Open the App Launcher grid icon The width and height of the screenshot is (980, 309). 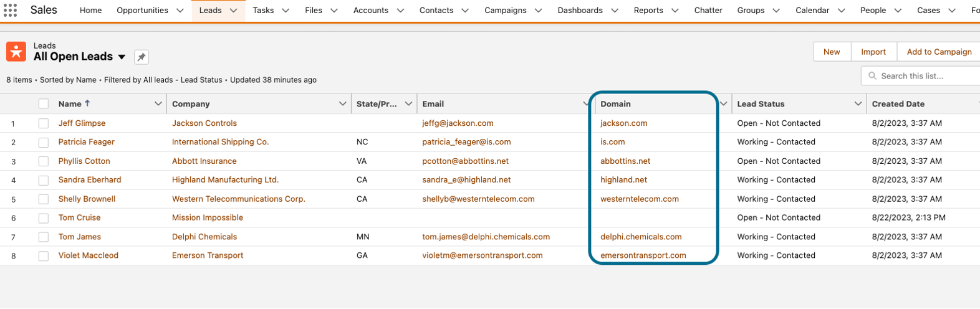point(10,11)
